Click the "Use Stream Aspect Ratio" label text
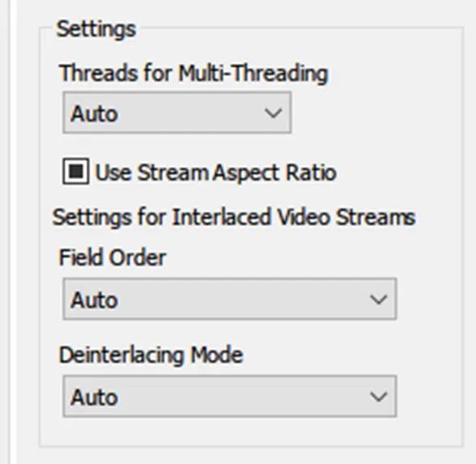 click(216, 172)
